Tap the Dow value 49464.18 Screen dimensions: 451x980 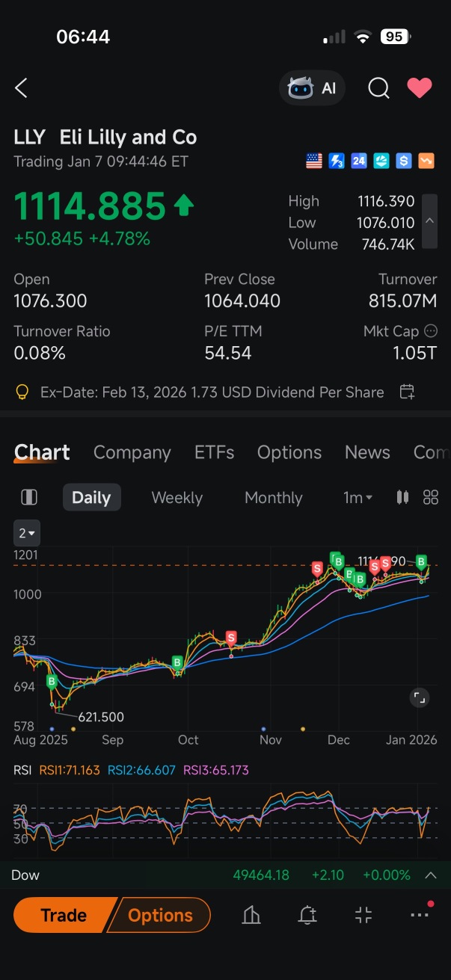click(261, 875)
